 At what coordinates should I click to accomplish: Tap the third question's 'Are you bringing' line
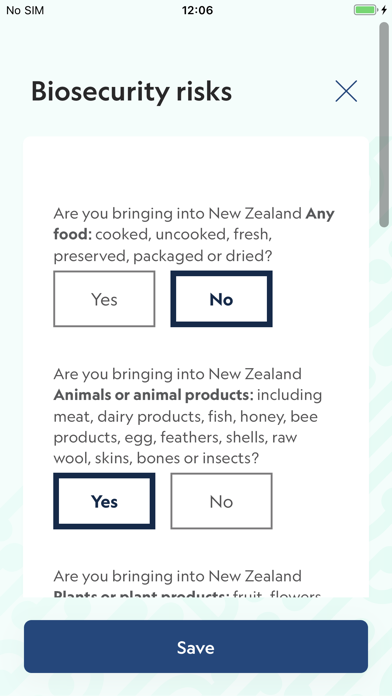[x=178, y=576]
